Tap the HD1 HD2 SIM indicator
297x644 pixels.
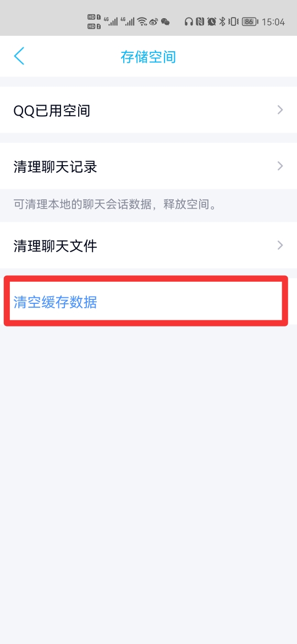coord(95,22)
